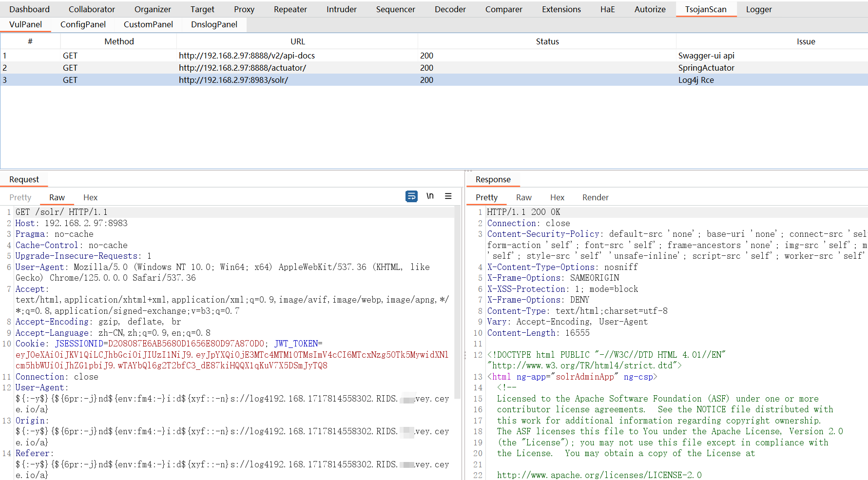This screenshot has width=868, height=480.
Task: Switch Request view to Raw
Action: [x=57, y=197]
